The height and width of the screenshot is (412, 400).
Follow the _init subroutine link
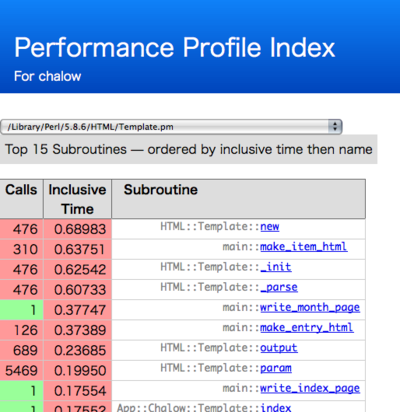pos(276,267)
